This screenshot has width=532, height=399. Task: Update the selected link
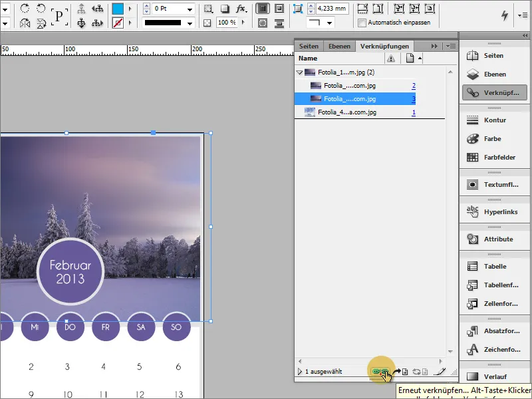(x=420, y=372)
